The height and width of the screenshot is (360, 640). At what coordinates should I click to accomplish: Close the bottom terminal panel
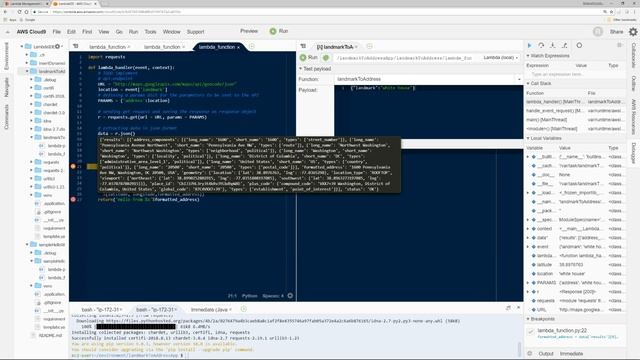[518, 308]
